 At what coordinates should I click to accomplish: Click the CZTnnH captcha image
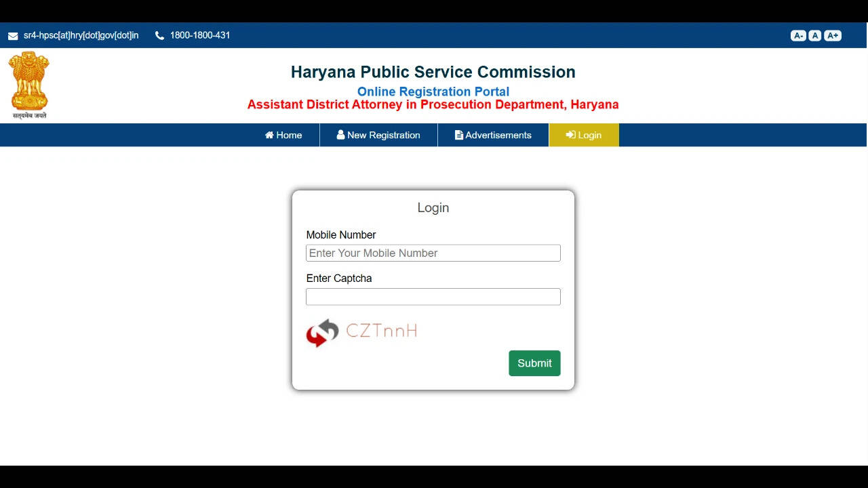(x=381, y=331)
